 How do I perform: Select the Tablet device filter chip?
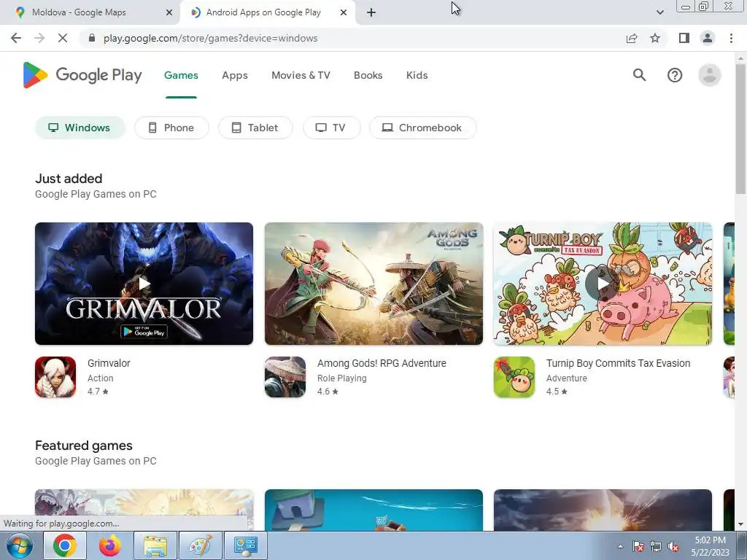coord(255,128)
